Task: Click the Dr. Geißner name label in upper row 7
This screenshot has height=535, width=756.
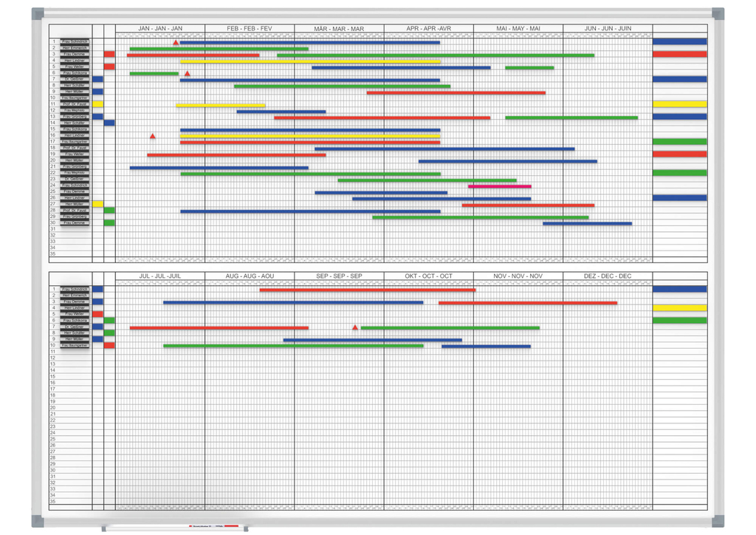Action: tap(75, 79)
